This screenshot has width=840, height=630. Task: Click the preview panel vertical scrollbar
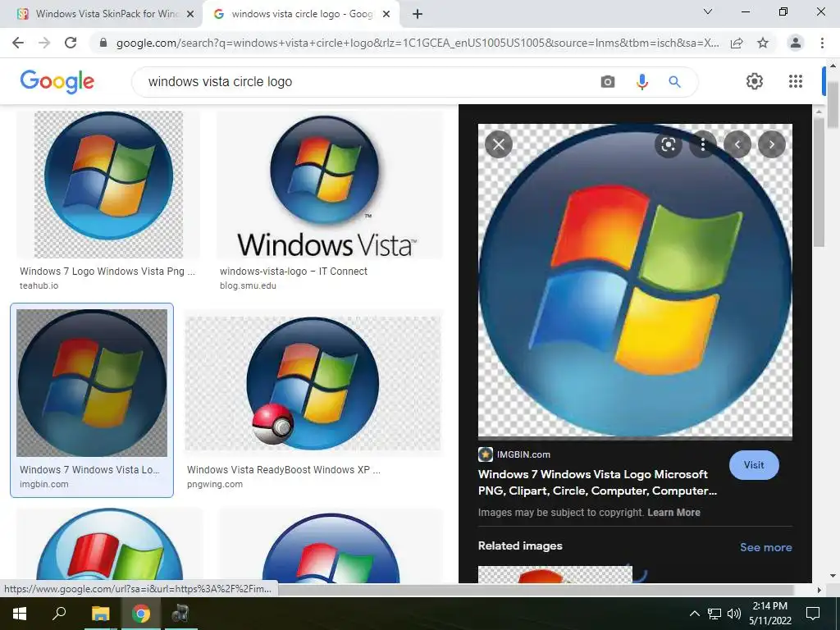[819, 182]
